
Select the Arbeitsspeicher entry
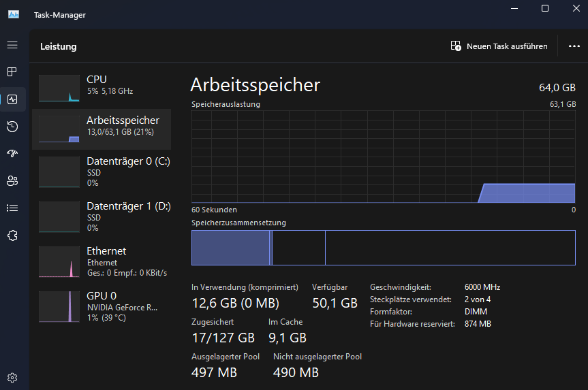[x=102, y=129]
